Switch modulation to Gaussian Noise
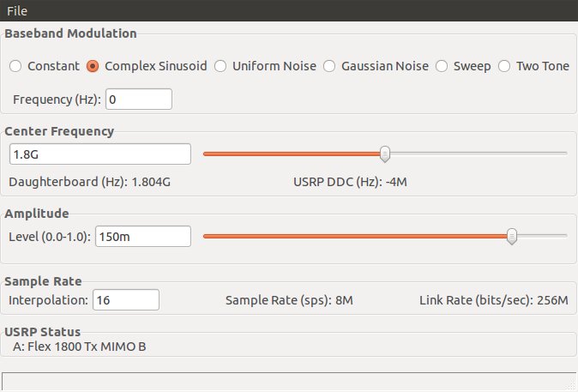The height and width of the screenshot is (392, 578). coord(329,66)
